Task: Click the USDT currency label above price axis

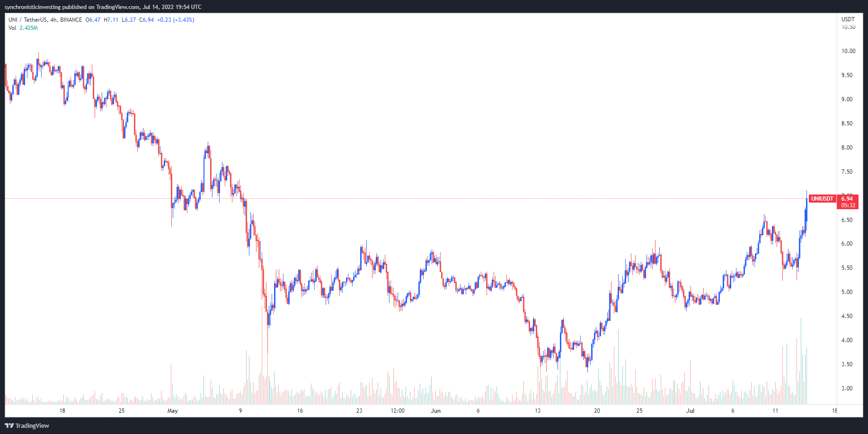Action: 848,19
